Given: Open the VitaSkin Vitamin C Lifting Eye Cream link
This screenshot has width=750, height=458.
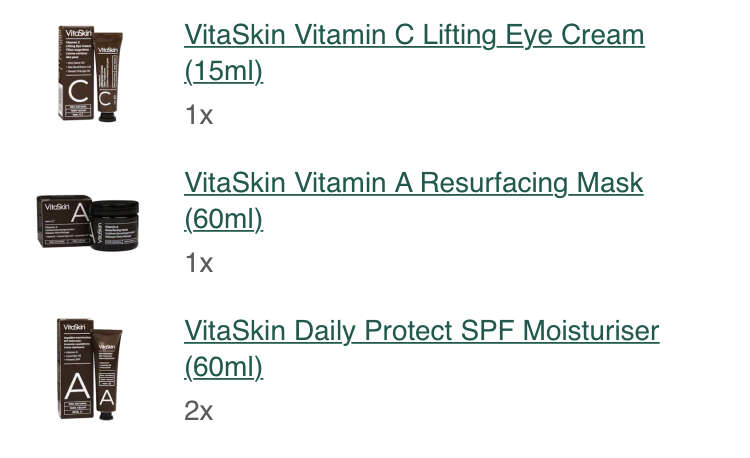Looking at the screenshot, I should [414, 53].
